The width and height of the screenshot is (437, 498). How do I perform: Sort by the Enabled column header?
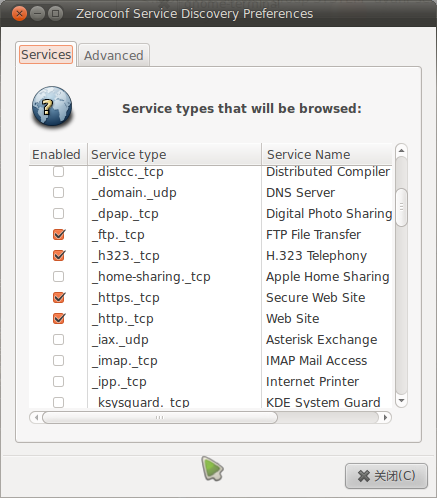click(x=58, y=154)
